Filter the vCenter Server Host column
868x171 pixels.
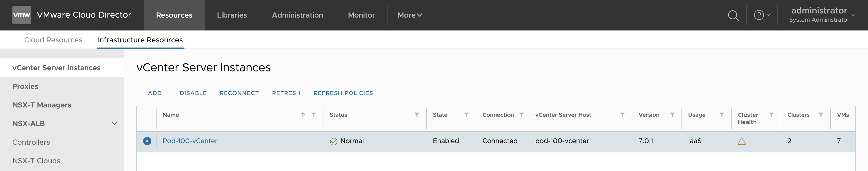(x=622, y=115)
